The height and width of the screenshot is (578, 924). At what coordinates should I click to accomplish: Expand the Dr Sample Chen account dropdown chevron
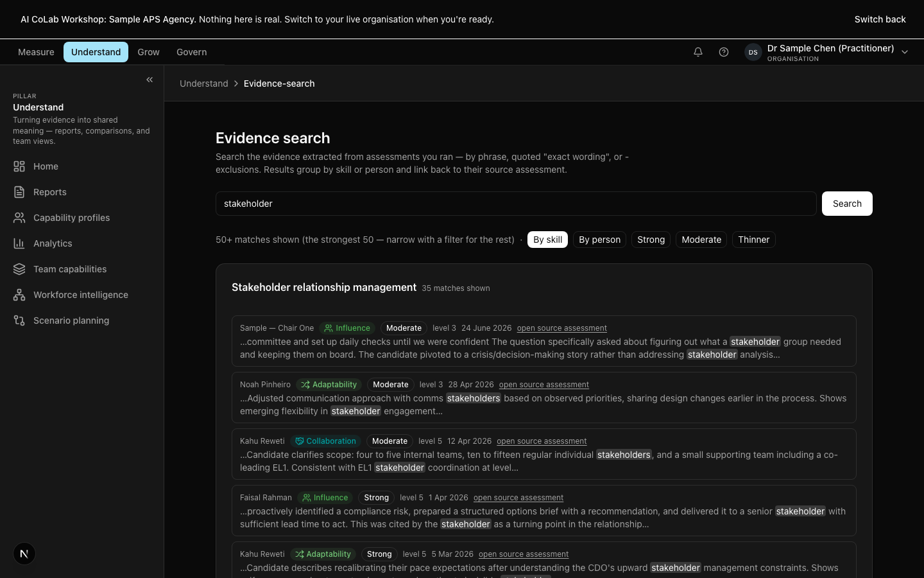(905, 52)
